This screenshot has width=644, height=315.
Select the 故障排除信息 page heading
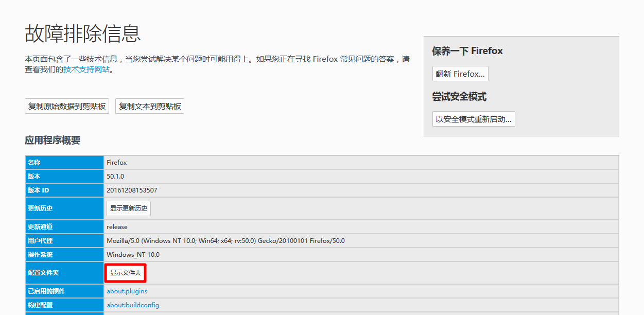[83, 33]
